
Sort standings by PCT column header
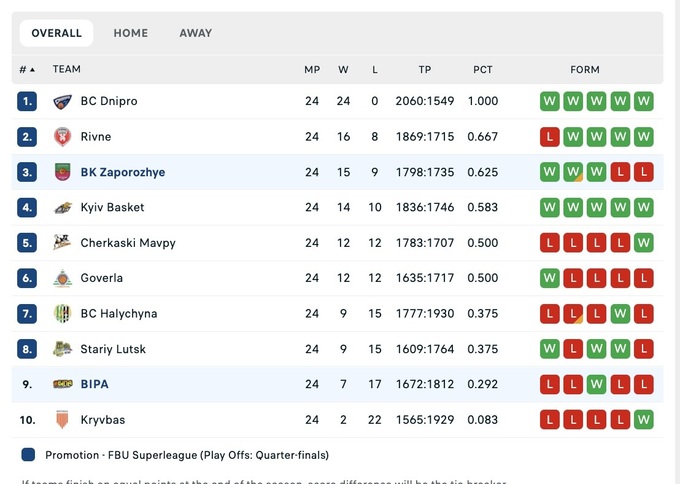click(x=483, y=70)
